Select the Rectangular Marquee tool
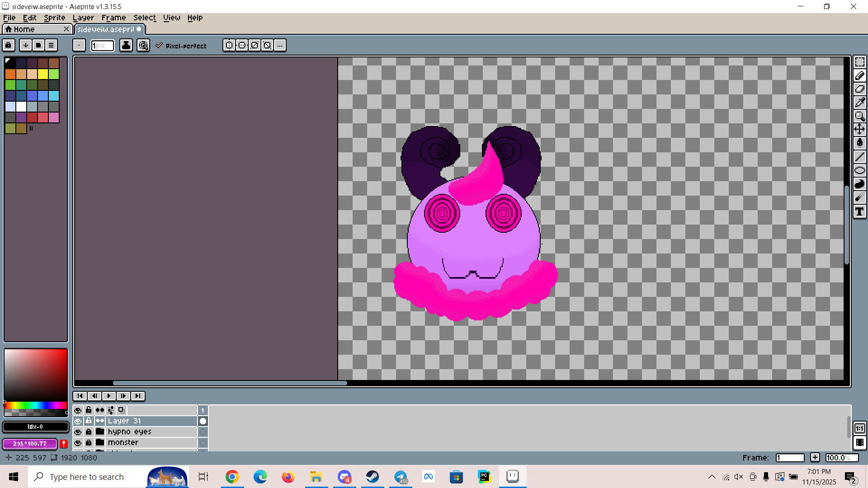The image size is (868, 488). click(x=859, y=62)
